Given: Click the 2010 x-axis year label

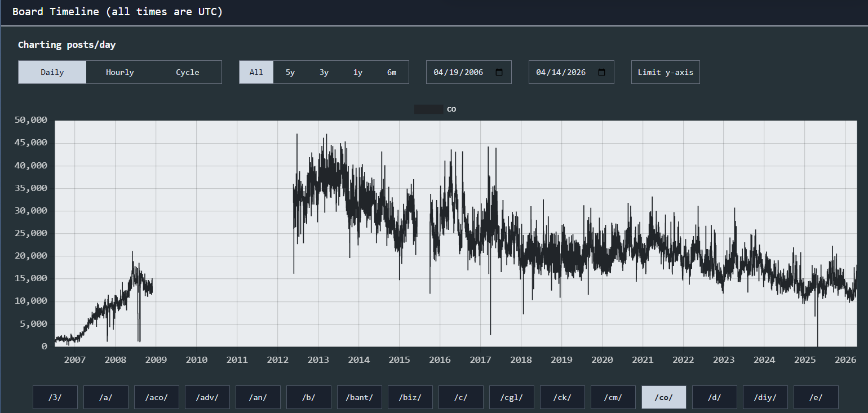Looking at the screenshot, I should (x=197, y=359).
